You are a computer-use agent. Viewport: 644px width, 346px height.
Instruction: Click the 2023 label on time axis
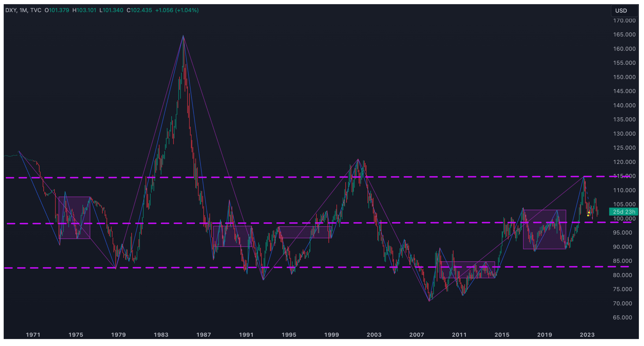[x=587, y=335]
